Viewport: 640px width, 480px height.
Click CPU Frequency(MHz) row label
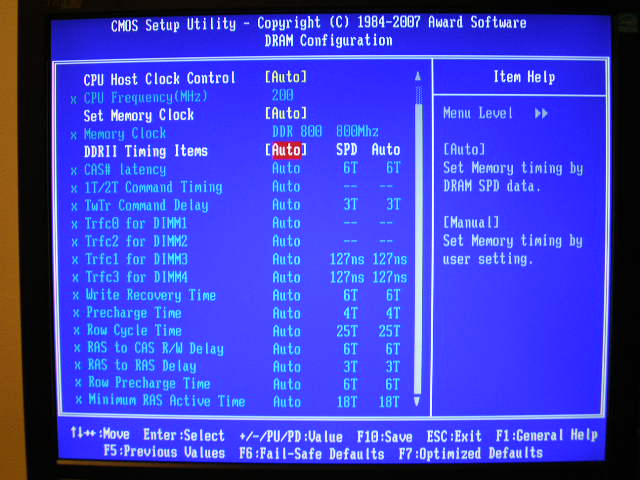(146, 97)
